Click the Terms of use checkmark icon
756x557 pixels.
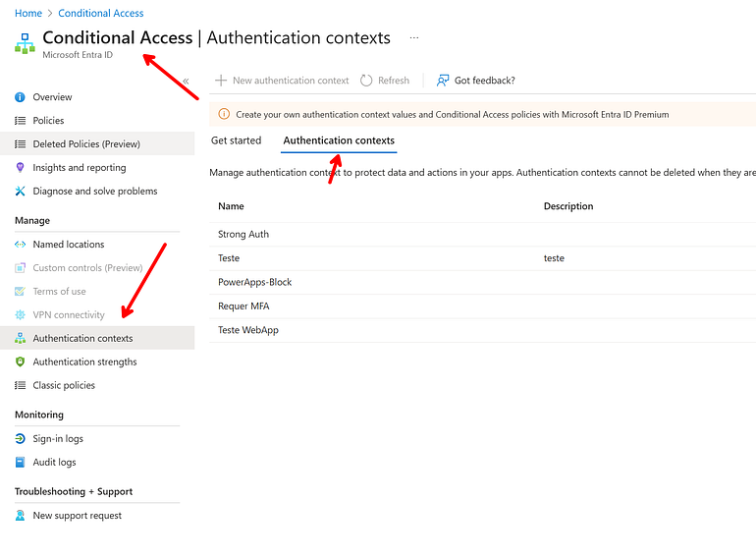[x=20, y=292]
